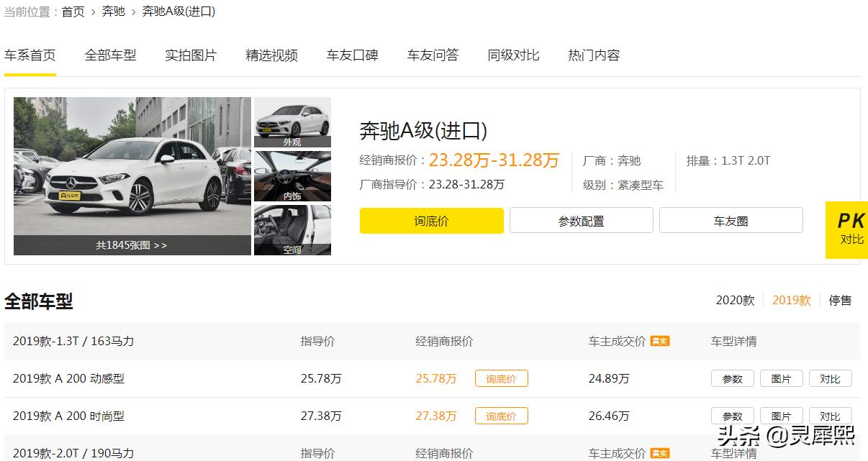Viewport: 868px width, 461px height.
Task: Open the 参数配置 configuration page
Action: click(581, 221)
